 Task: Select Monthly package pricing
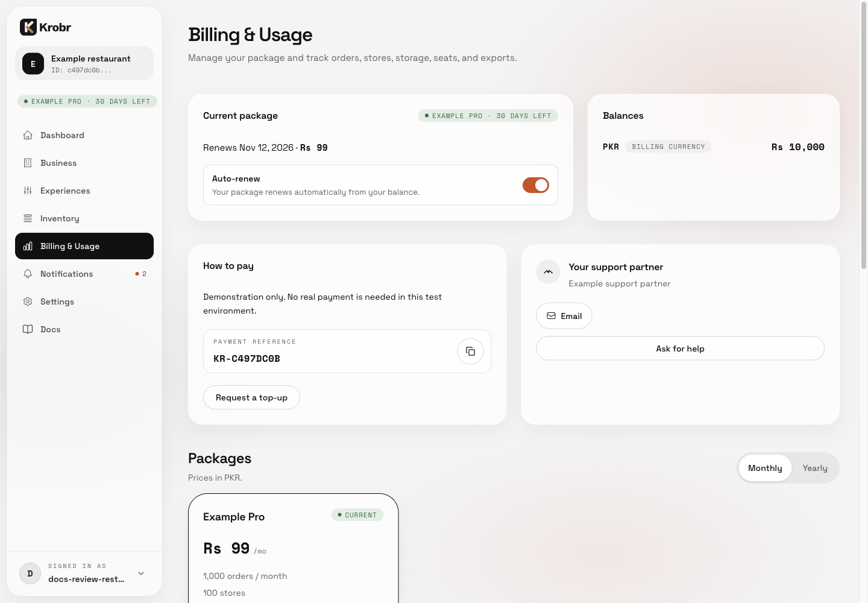pyautogui.click(x=765, y=468)
